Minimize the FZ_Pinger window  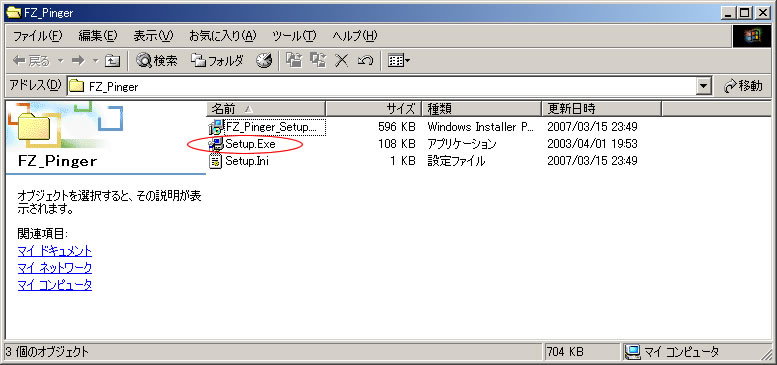[728, 13]
